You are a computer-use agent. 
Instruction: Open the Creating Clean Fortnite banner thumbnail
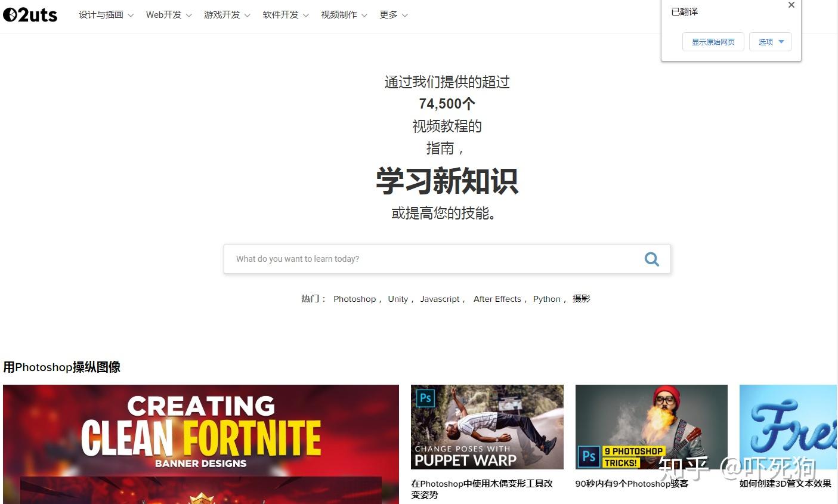[x=201, y=444]
